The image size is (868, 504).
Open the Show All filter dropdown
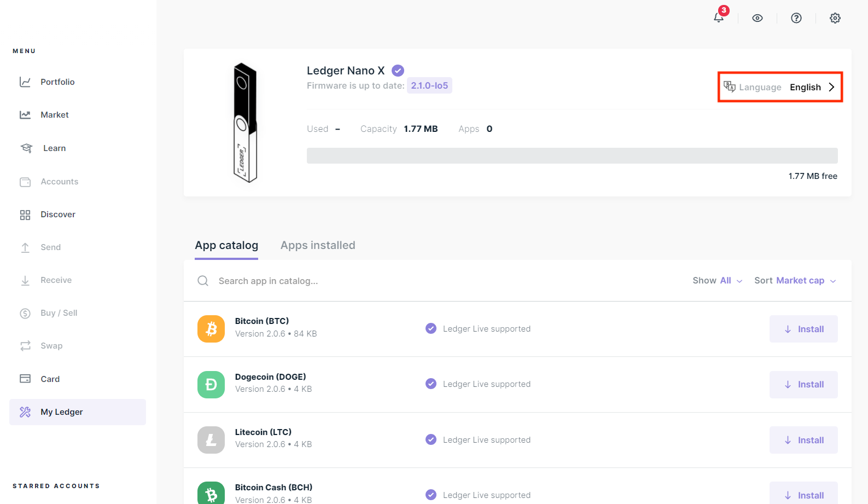pyautogui.click(x=718, y=281)
